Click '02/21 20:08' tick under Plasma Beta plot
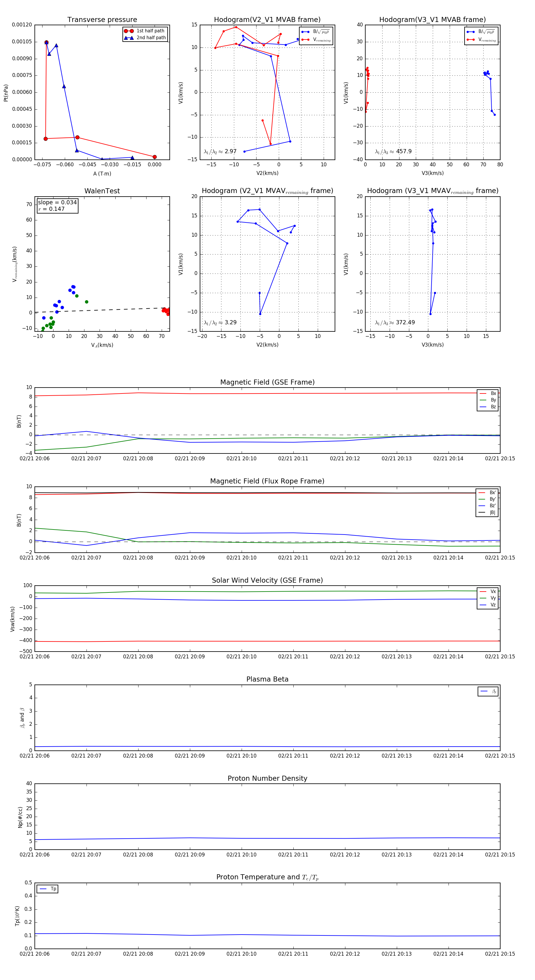Screen dimensions: 535x980 coord(138,756)
